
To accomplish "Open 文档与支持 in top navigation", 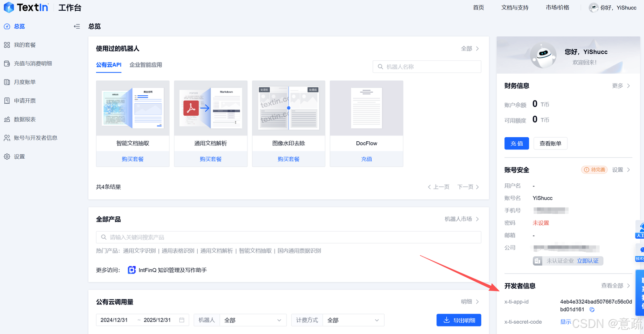I will click(515, 8).
